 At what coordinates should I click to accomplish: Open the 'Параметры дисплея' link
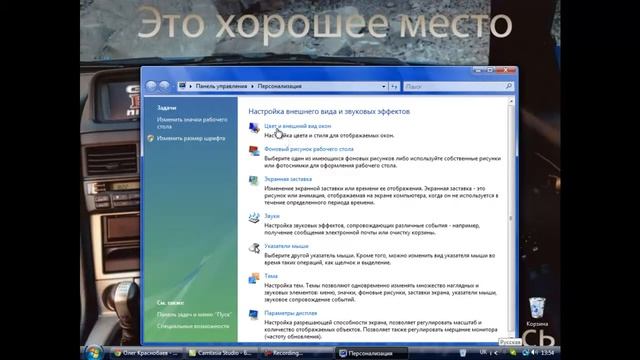(290, 313)
